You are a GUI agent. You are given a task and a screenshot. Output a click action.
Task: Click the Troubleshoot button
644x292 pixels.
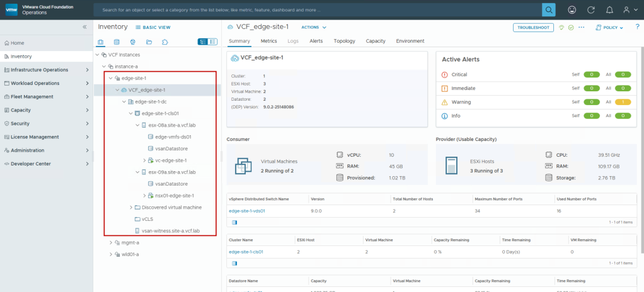[x=533, y=28]
